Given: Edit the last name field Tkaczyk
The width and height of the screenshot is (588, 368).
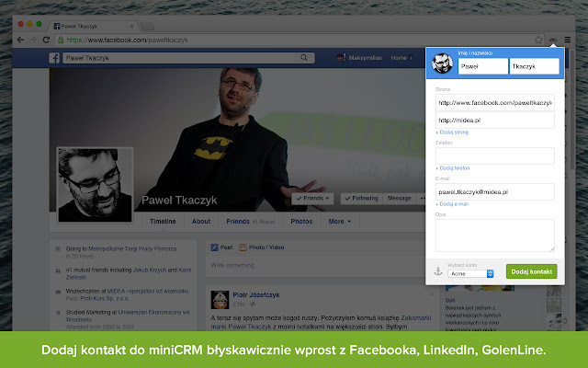Looking at the screenshot, I should coord(534,66).
